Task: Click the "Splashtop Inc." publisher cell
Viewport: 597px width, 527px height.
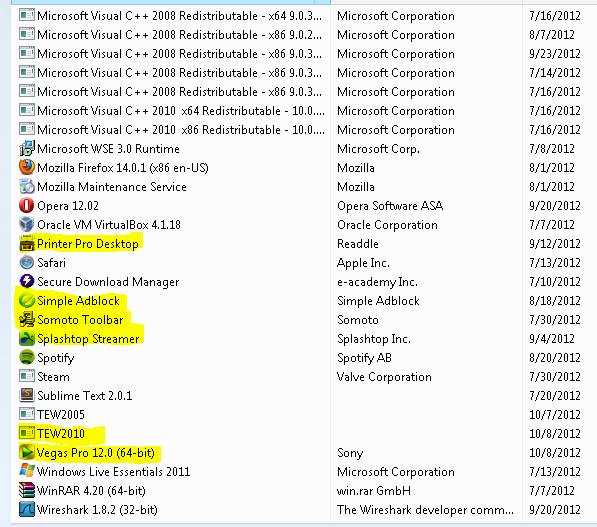Action: (x=374, y=339)
